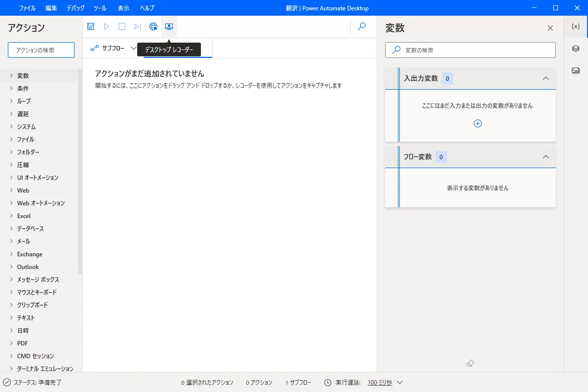Click the run delay clock icon
Image resolution: width=588 pixels, height=392 pixels.
(328, 382)
